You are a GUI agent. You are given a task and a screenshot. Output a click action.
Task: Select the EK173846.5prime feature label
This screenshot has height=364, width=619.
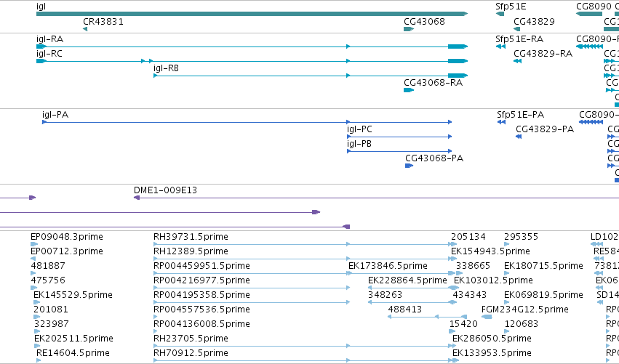[x=388, y=266]
